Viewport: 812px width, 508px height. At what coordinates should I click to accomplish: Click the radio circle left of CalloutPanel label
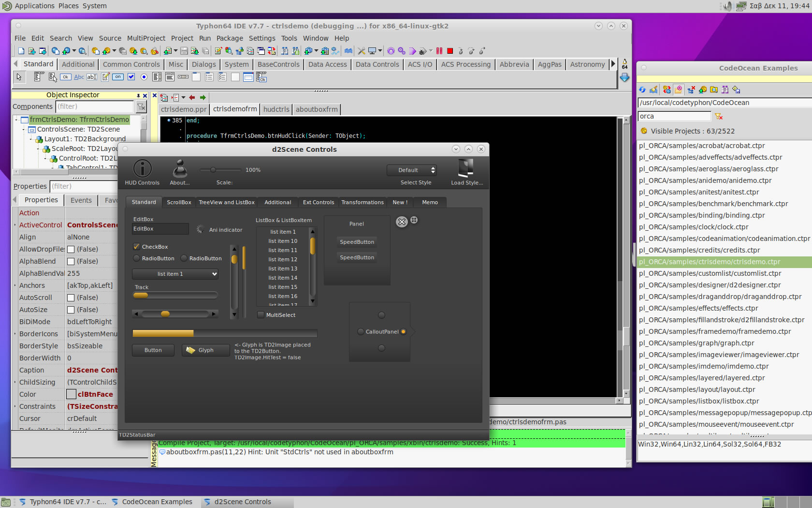click(x=361, y=331)
